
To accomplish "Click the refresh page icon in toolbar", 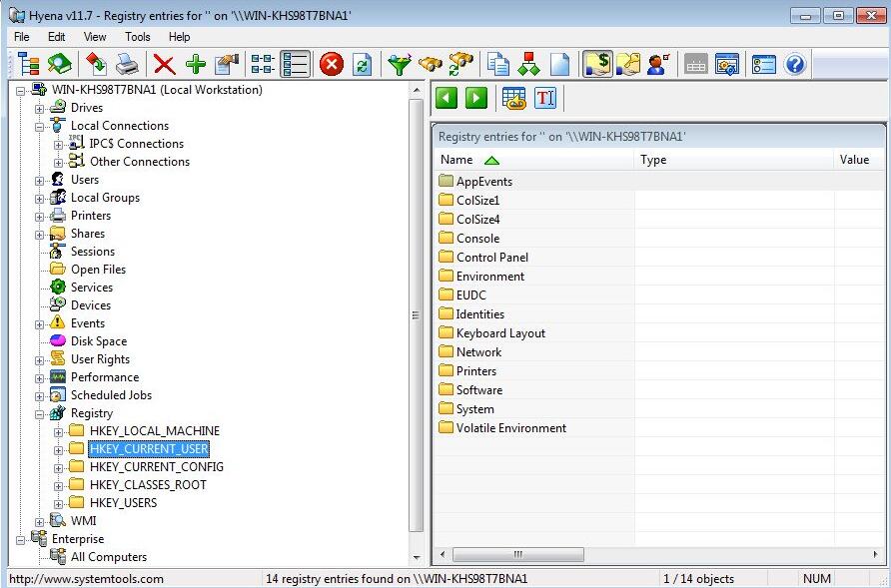I will (362, 64).
